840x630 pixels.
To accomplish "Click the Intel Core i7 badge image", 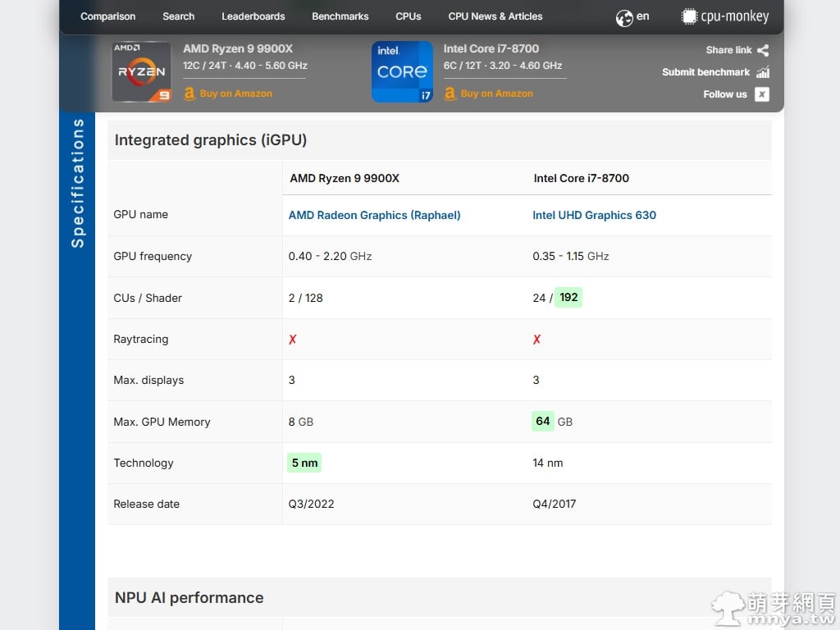I will click(402, 72).
